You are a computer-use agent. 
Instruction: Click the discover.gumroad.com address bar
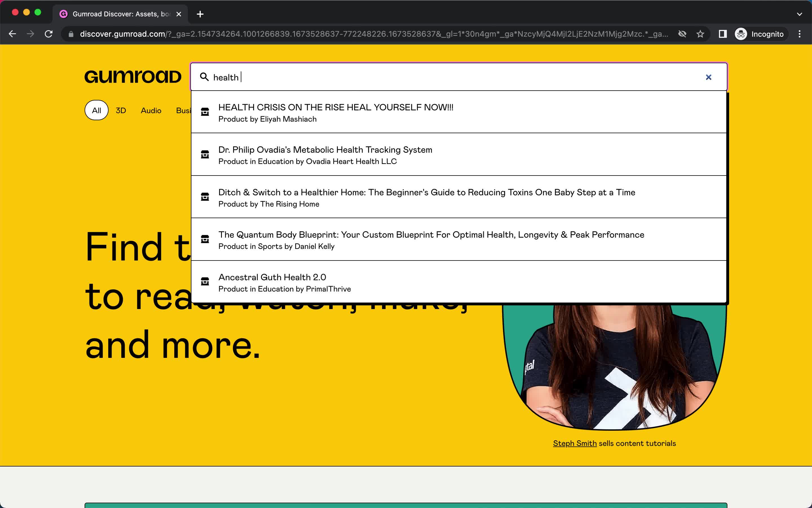[374, 34]
